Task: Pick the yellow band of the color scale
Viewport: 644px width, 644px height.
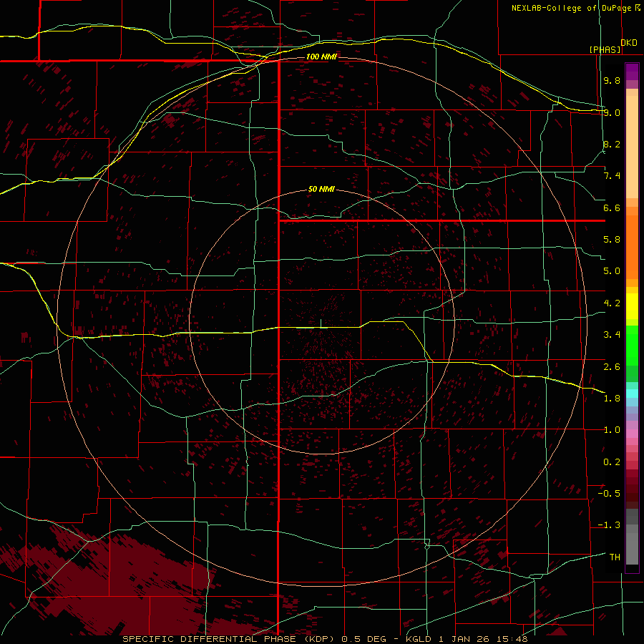Action: click(632, 306)
